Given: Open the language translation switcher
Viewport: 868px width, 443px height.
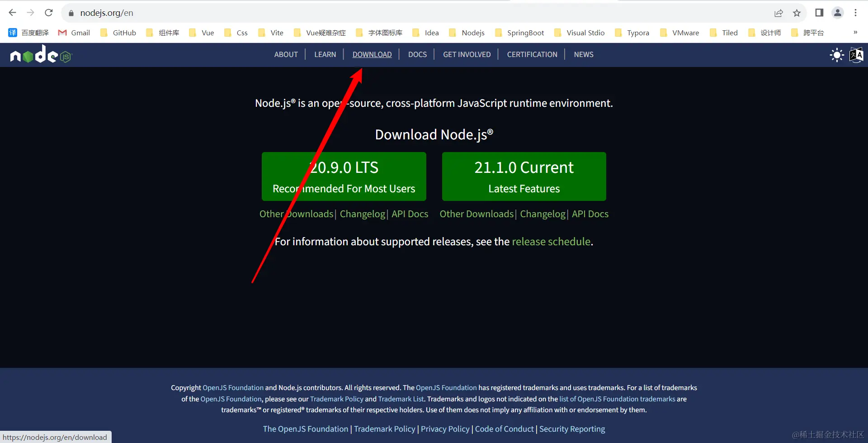Looking at the screenshot, I should tap(856, 55).
